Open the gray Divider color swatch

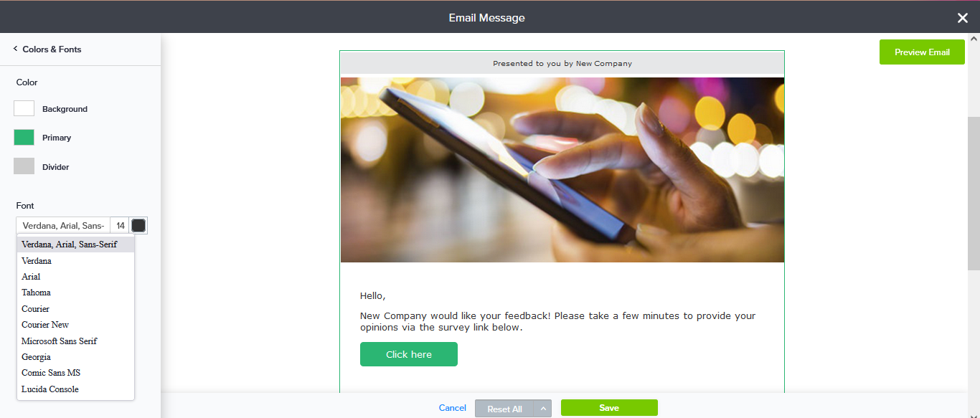tap(24, 166)
